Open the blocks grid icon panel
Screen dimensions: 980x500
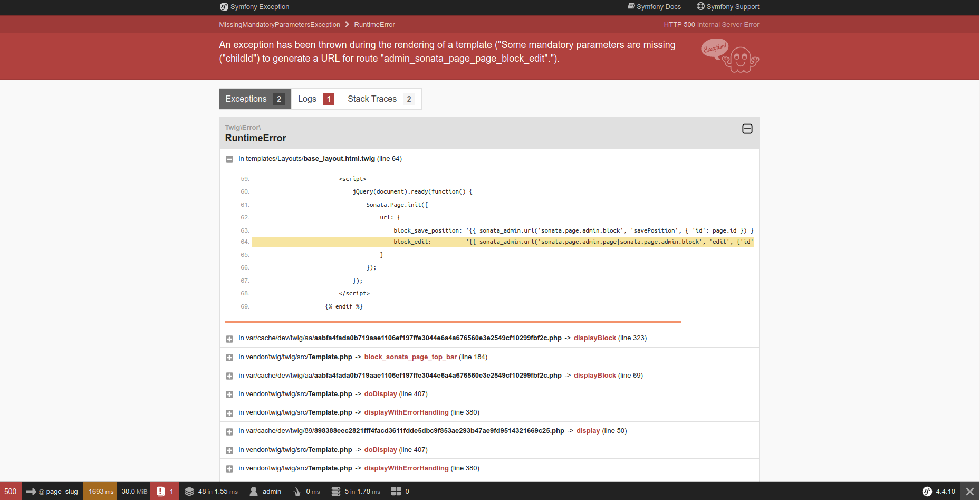396,492
